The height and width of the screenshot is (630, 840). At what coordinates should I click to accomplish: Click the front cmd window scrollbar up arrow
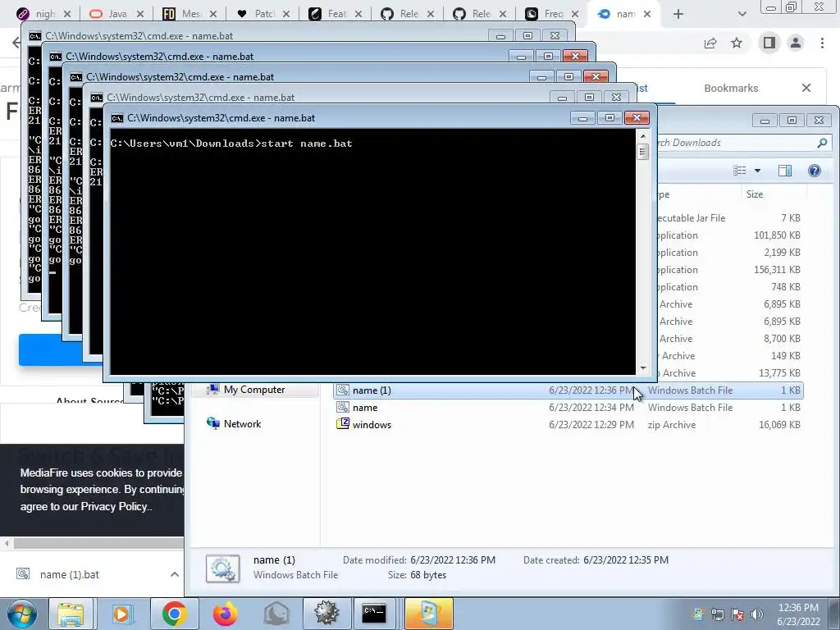(x=643, y=136)
